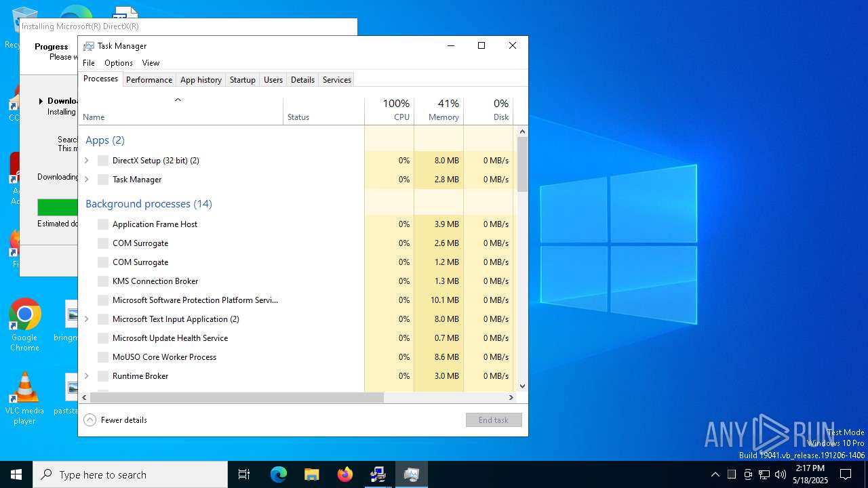This screenshot has height=488, width=868.
Task: Click the Task Manager title bar icon
Action: point(88,46)
